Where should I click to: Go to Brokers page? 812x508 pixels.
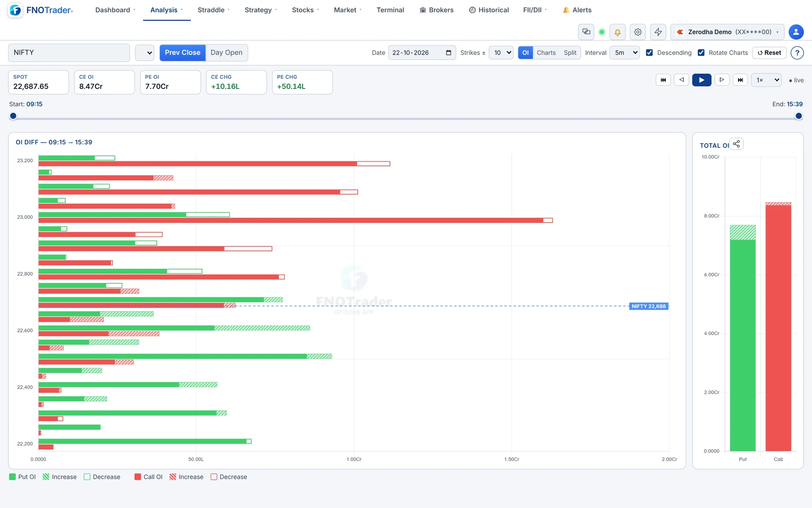[x=436, y=10]
